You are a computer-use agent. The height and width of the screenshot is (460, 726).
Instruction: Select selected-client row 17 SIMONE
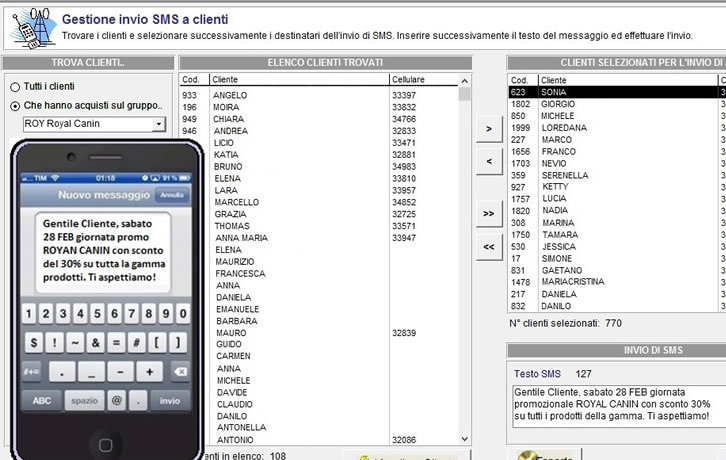pos(617,258)
